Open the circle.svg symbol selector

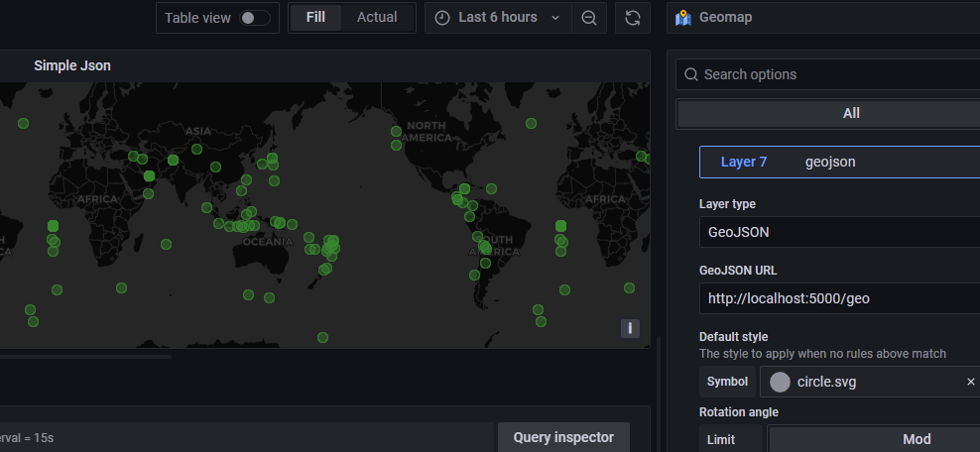click(x=869, y=382)
